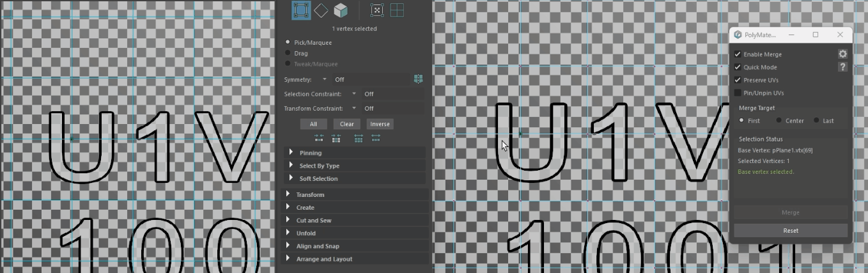
Task: Open PolyMate settings gear
Action: (842, 54)
